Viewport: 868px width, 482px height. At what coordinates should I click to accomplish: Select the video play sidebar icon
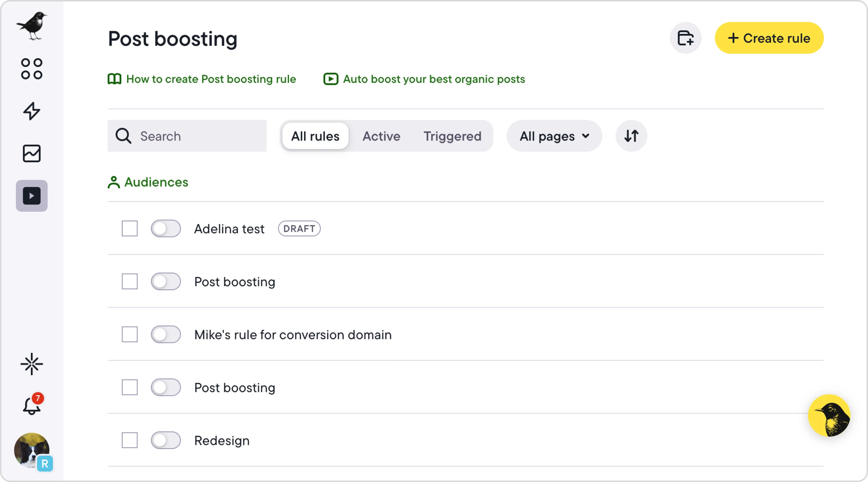click(32, 196)
